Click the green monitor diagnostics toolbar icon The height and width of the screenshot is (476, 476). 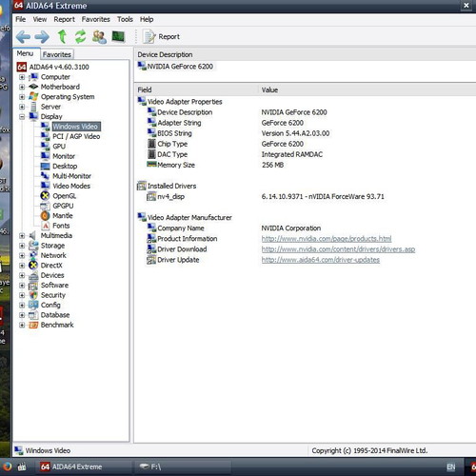pyautogui.click(x=118, y=36)
